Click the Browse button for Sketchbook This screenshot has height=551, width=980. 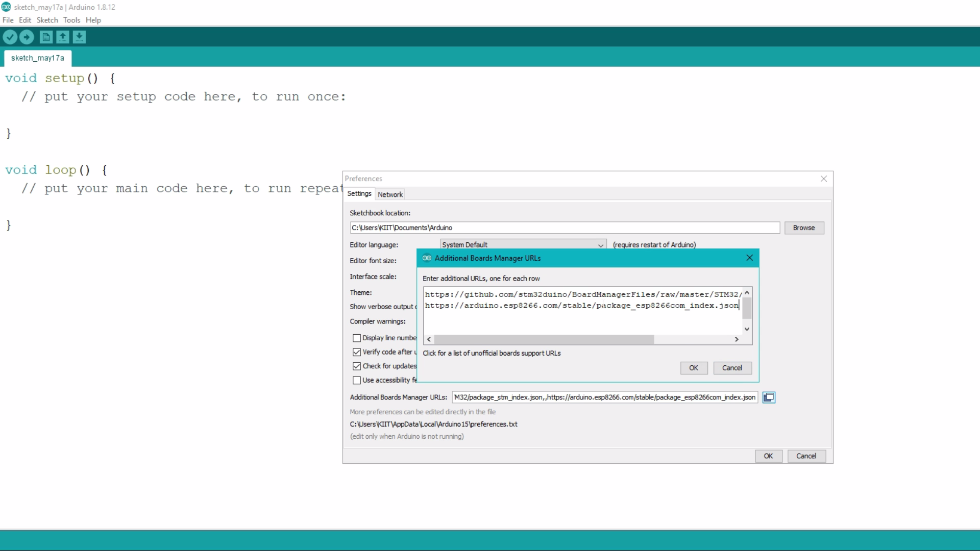pyautogui.click(x=805, y=228)
